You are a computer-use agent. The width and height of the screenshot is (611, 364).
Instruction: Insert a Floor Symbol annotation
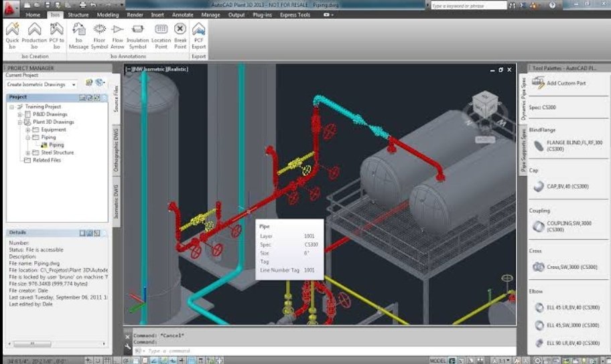point(99,29)
